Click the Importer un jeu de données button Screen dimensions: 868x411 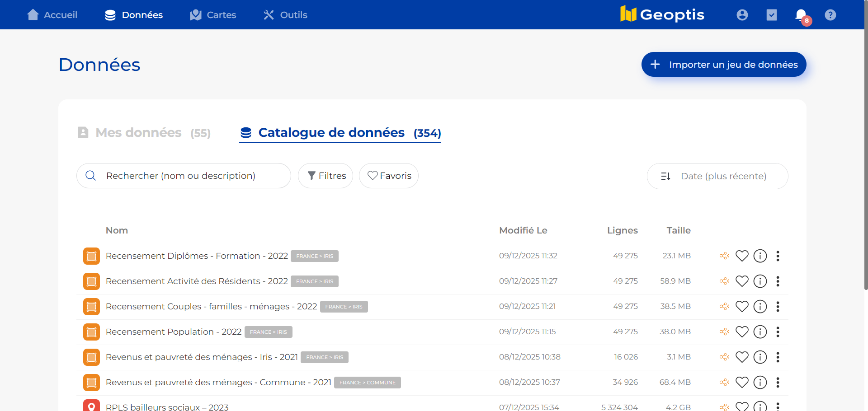[x=723, y=64]
